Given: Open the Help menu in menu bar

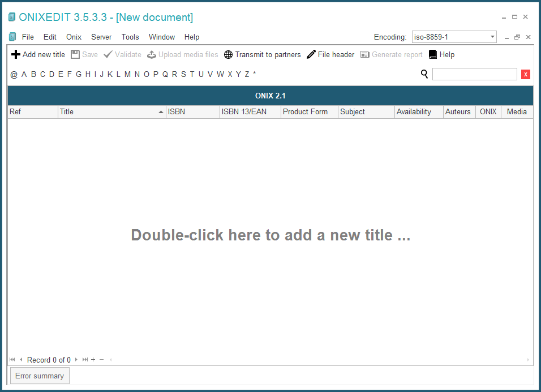Looking at the screenshot, I should 192,37.
